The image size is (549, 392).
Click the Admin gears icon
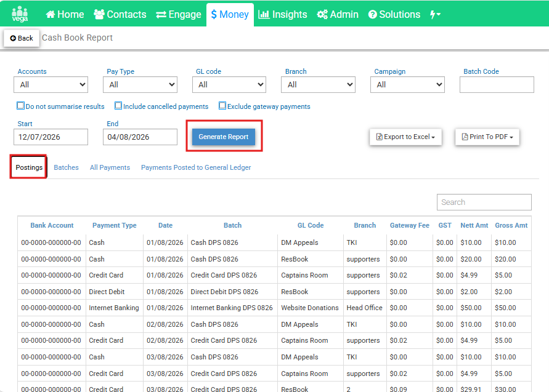322,14
